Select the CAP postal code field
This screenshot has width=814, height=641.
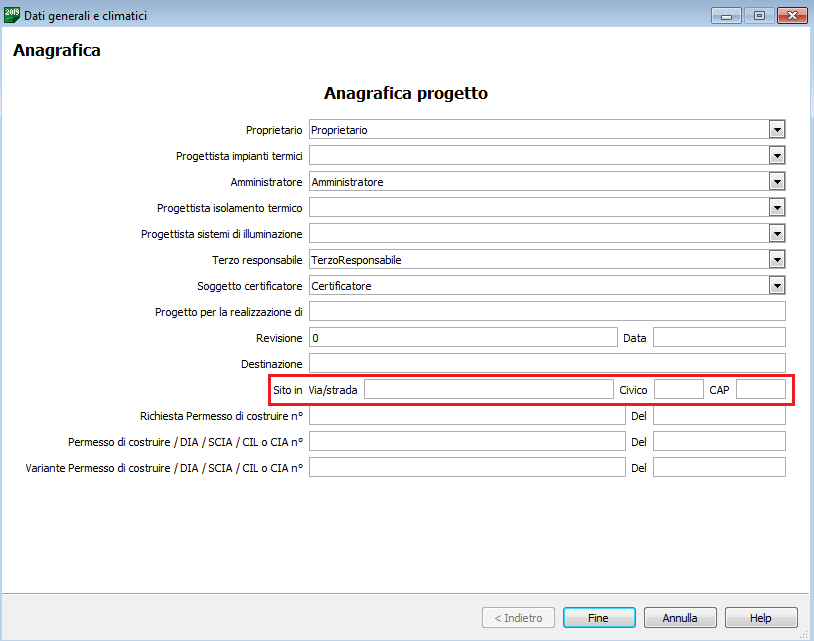(x=760, y=390)
